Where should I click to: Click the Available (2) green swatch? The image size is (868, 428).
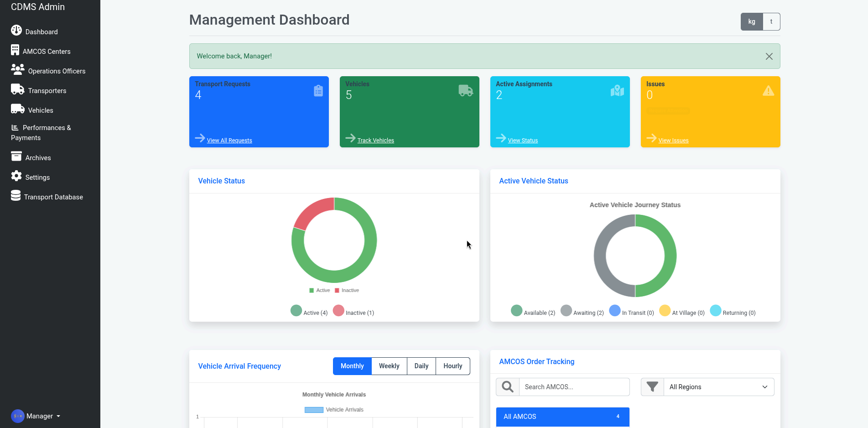[x=516, y=311]
